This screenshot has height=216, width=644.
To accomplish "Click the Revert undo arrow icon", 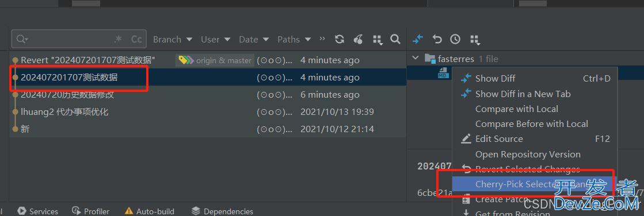I will [437, 39].
